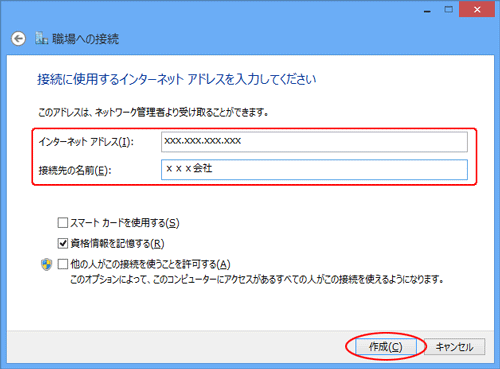Viewport: 500px width, 369px height.
Task: Go back using the circular arrow button
Action: tap(18, 39)
